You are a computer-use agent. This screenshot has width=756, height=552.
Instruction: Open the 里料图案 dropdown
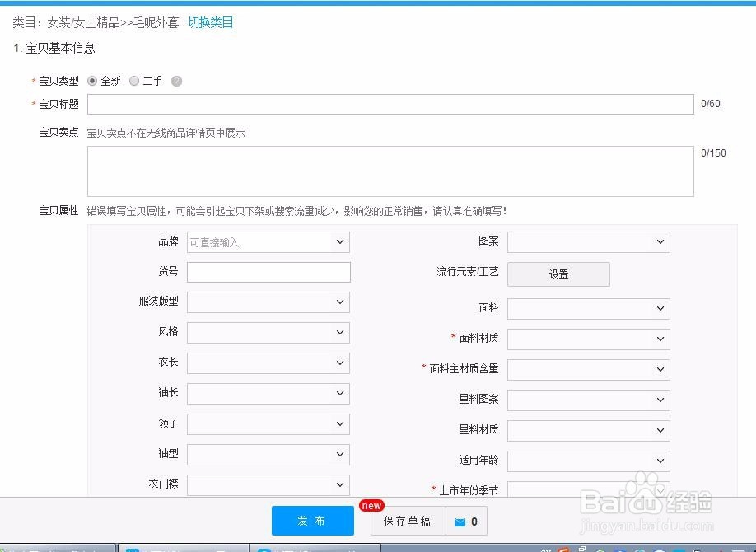click(589, 400)
